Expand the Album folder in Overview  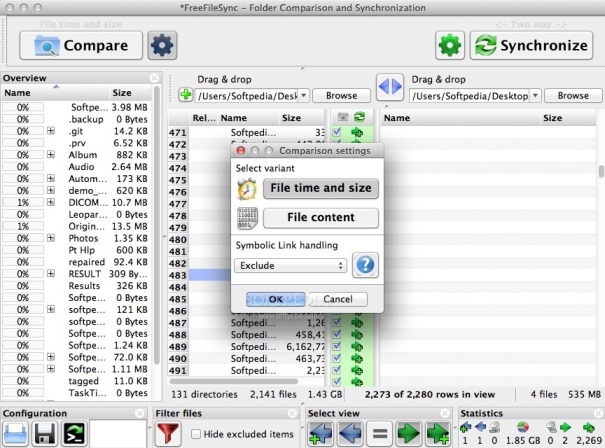coord(51,155)
